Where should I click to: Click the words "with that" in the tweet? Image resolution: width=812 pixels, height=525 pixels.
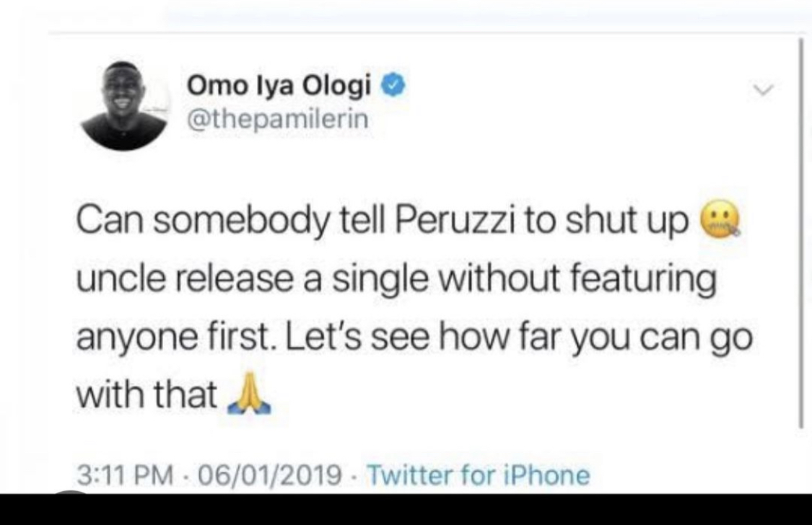tap(147, 394)
